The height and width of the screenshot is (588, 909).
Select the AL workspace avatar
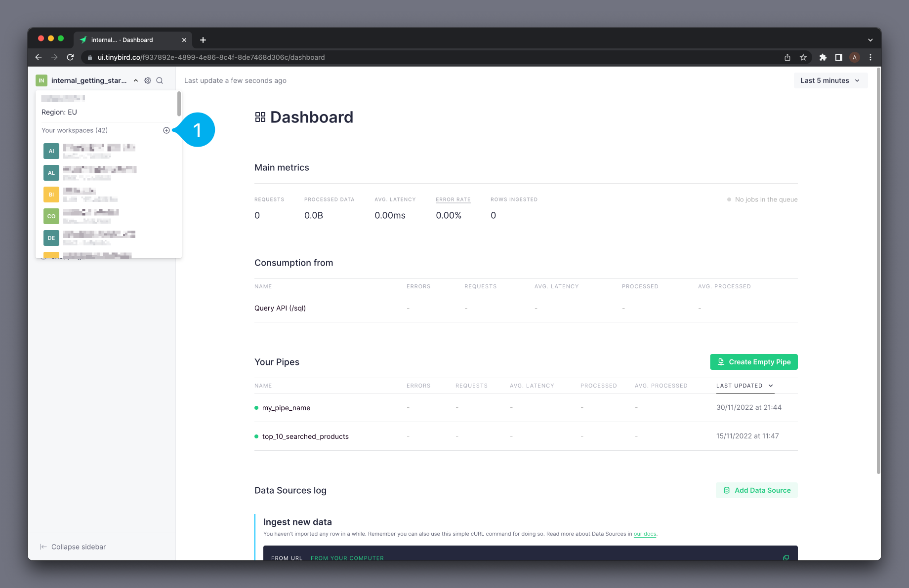51,173
